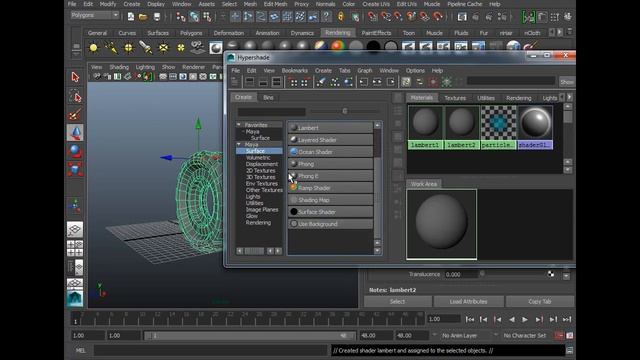
Task: Click Open Scene folder icon
Action: [x=143, y=16]
